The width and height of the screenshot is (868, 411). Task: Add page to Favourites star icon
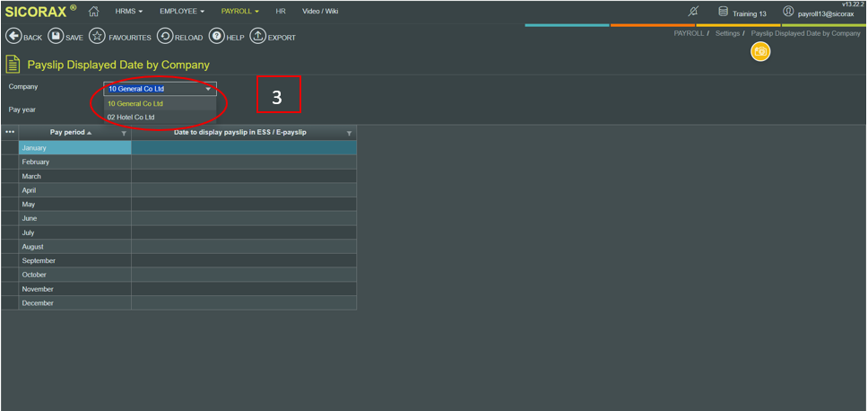tap(98, 37)
